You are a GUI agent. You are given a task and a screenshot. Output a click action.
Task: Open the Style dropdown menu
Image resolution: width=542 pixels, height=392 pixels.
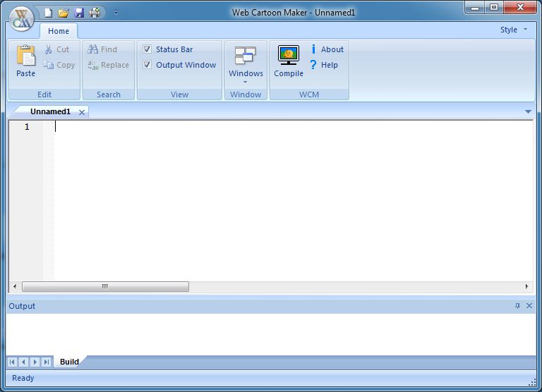pyautogui.click(x=514, y=30)
